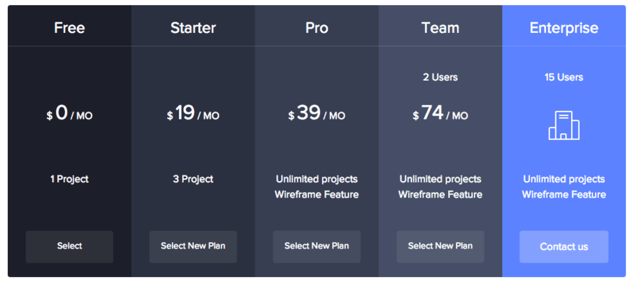This screenshot has width=644, height=290.
Task: Select the Free plan header
Action: [69, 28]
